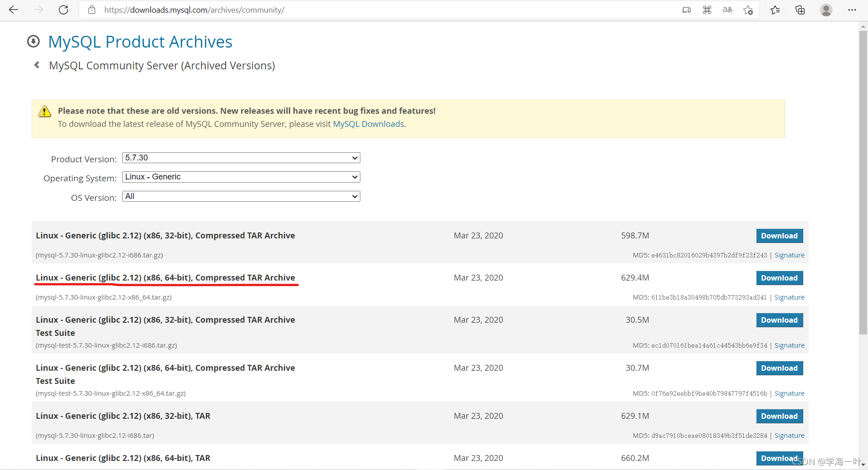Select filename mysql-5.7.30-linux-glibc2.12-x86_64.tar.gz text
This screenshot has height=470, width=868.
(x=104, y=297)
